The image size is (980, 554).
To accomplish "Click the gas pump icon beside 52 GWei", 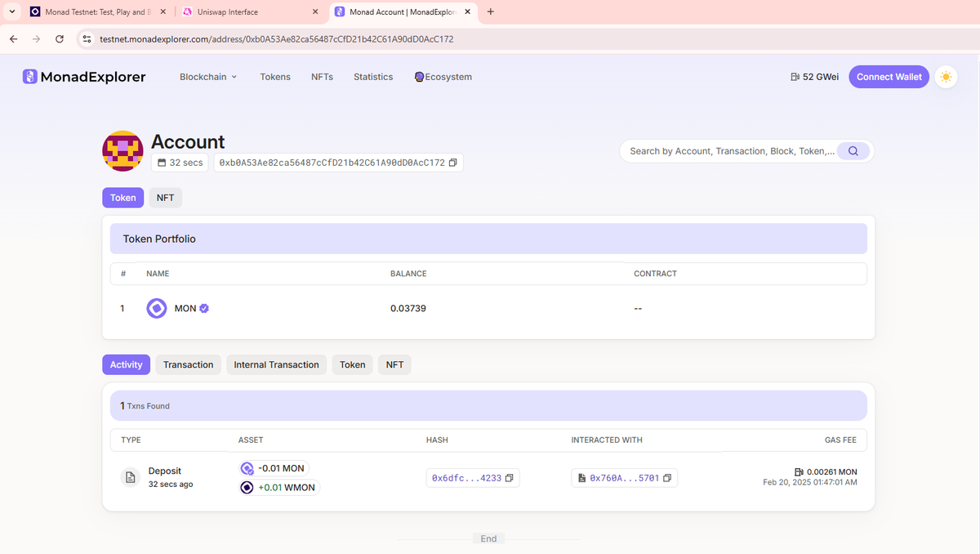I will click(795, 77).
